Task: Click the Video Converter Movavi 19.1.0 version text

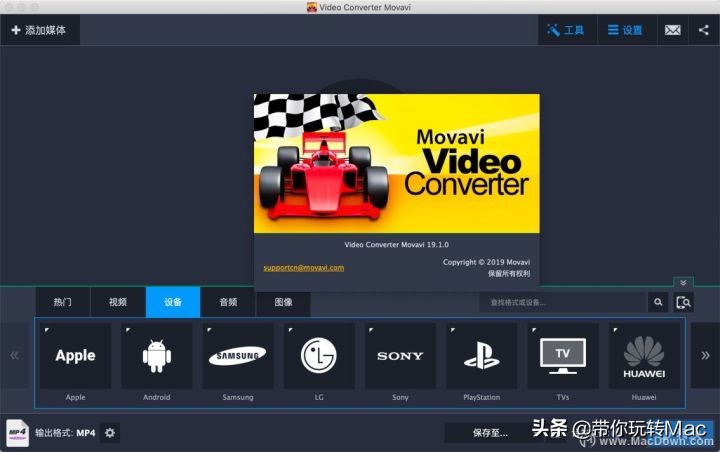Action: pyautogui.click(x=397, y=245)
